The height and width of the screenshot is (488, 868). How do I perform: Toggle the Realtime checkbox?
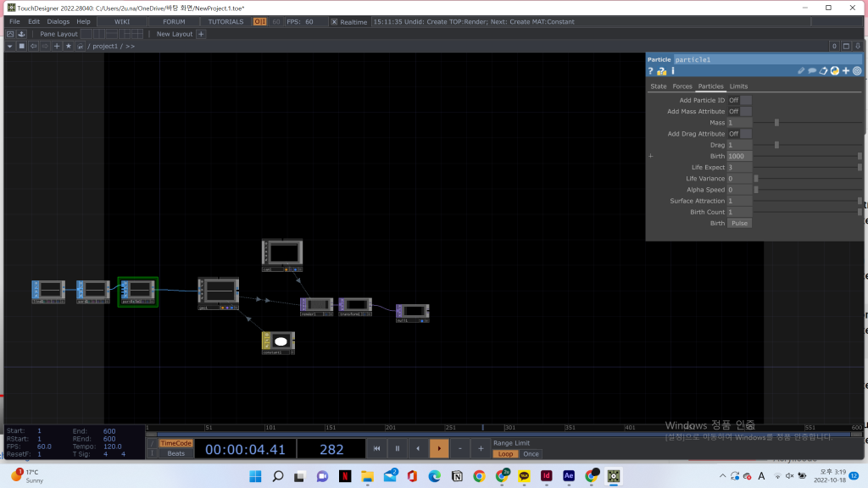334,21
